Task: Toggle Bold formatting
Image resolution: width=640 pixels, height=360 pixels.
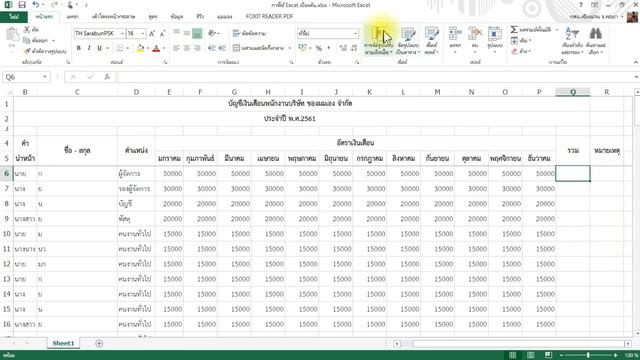Action: point(78,48)
